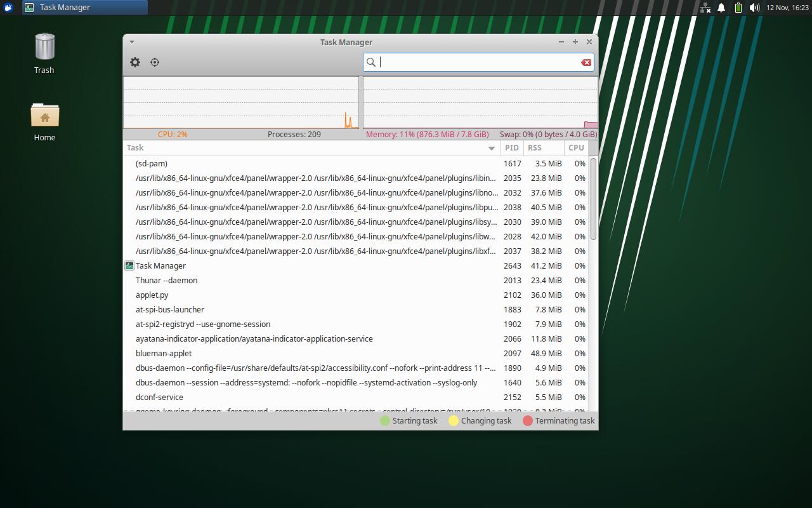Sort processes by the Task column header

point(311,148)
